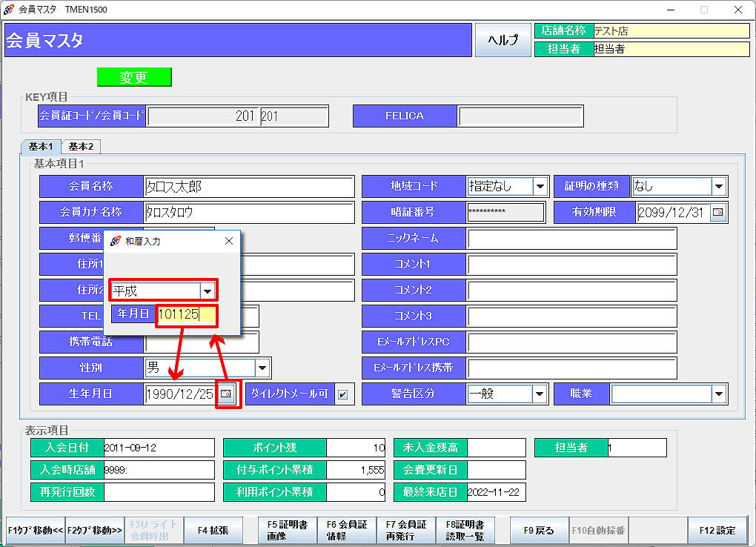Open the 性別 dropdown arrow
Screen dimensions: 756x547
click(x=262, y=368)
